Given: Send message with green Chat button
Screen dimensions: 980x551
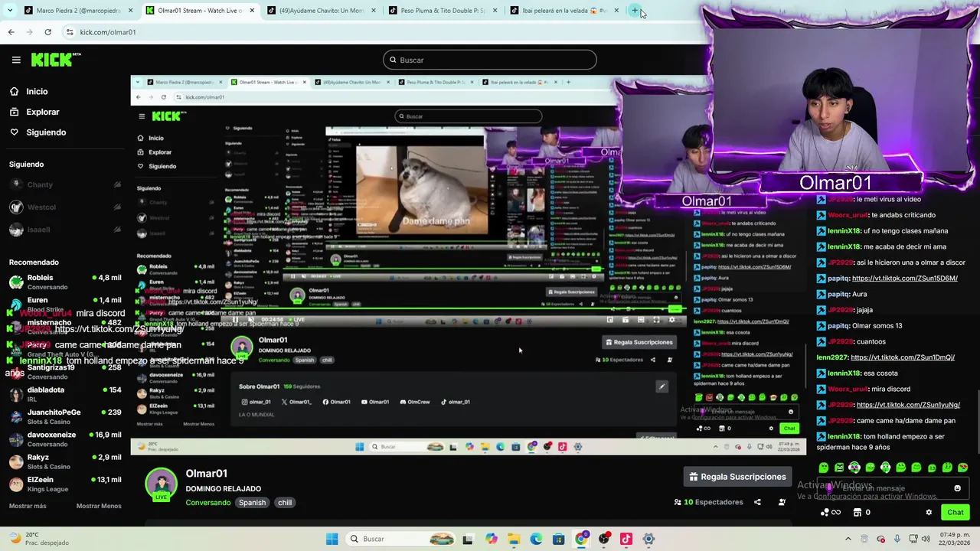Looking at the screenshot, I should [x=955, y=512].
